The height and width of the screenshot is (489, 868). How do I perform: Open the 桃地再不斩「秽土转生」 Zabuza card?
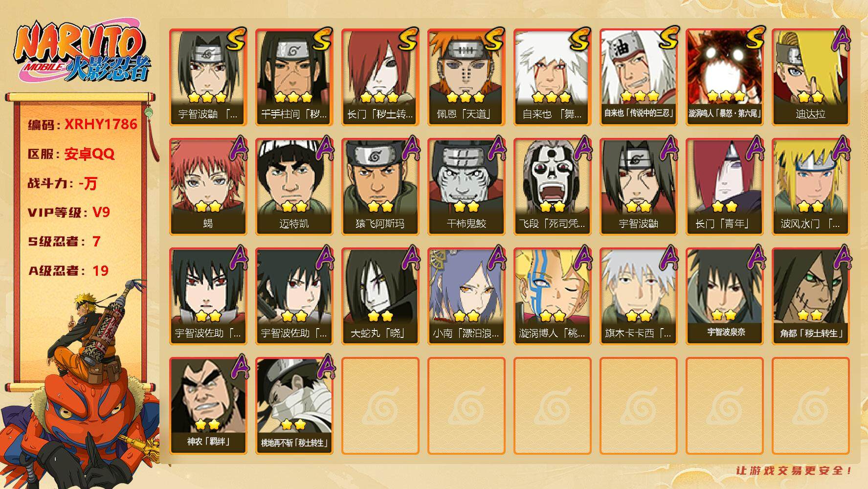[x=294, y=405]
